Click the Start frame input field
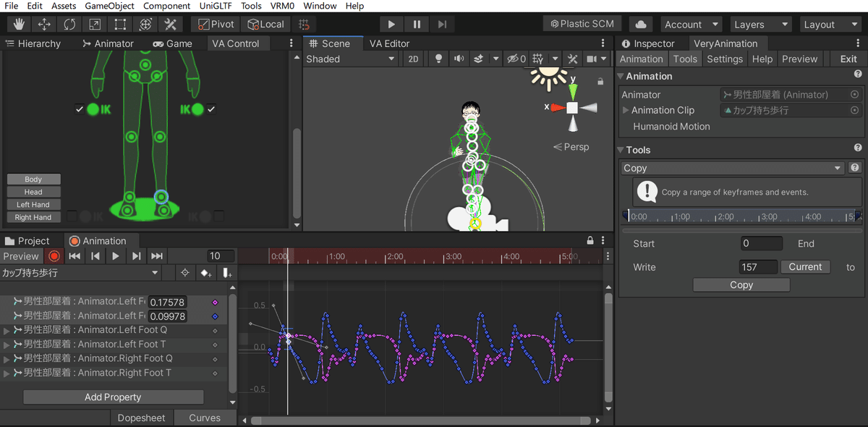 pos(761,244)
